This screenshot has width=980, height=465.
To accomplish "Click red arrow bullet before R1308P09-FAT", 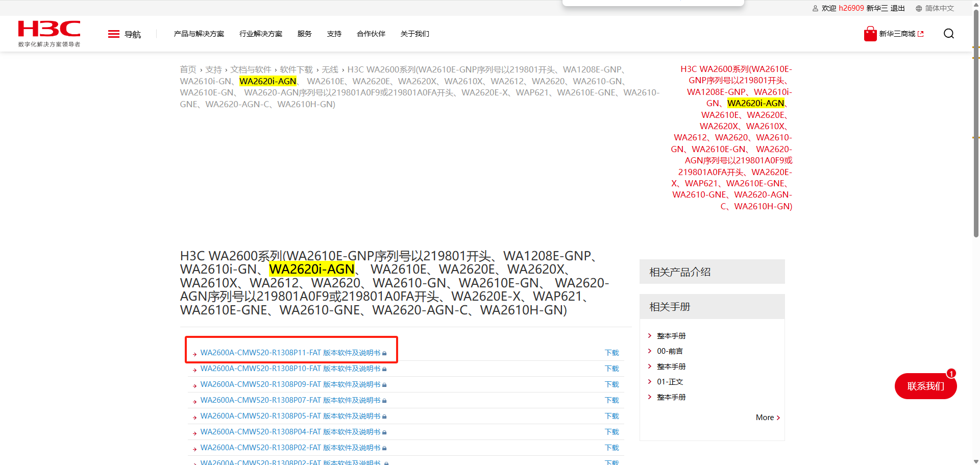I will (x=194, y=386).
